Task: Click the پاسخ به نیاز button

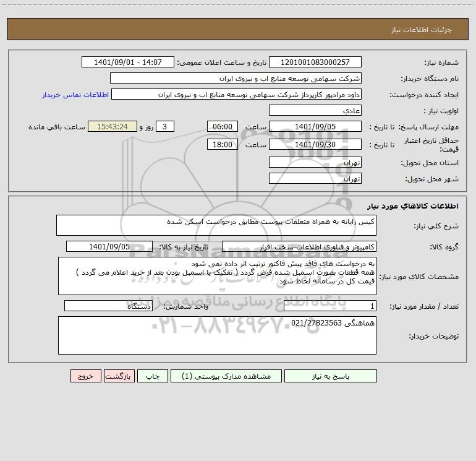Action: coord(331,376)
